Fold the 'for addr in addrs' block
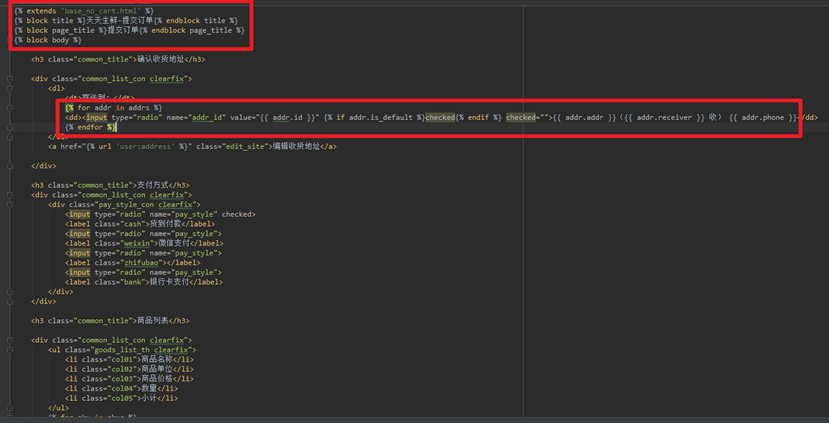The height and width of the screenshot is (423, 829). coord(10,108)
